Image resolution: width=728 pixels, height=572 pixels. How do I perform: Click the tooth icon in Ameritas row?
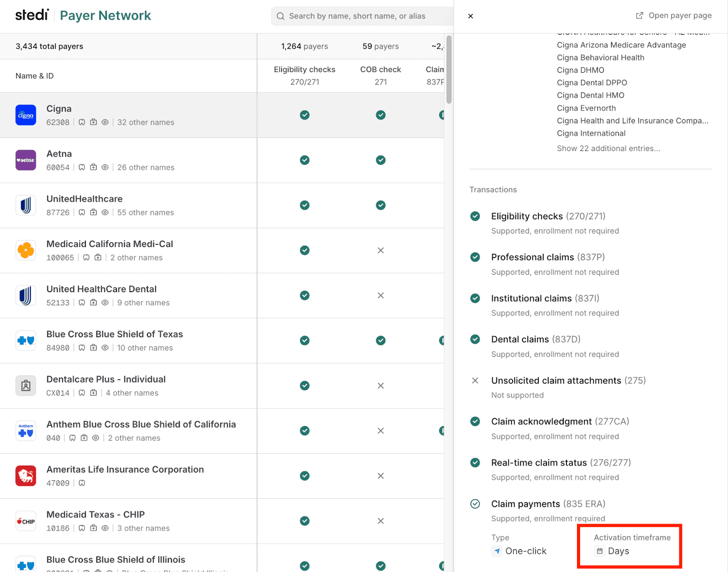point(82,483)
